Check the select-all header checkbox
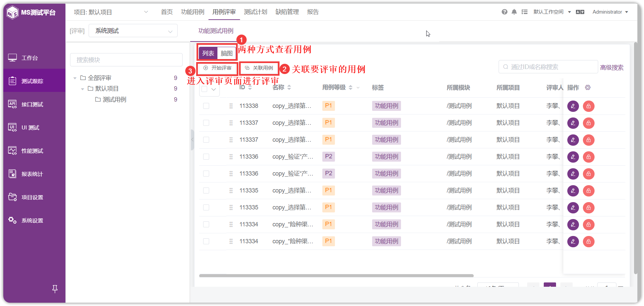This screenshot has width=644, height=306. (204, 89)
